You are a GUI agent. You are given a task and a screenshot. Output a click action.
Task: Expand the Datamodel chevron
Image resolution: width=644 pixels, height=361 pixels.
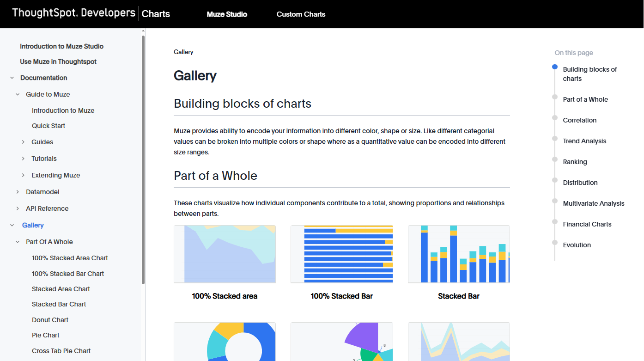(18, 192)
